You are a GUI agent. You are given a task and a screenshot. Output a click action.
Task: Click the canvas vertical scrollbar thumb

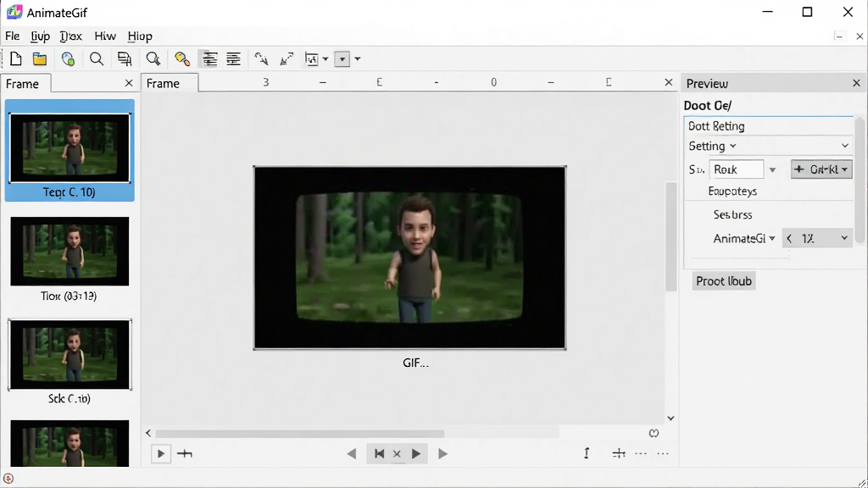tap(671, 236)
